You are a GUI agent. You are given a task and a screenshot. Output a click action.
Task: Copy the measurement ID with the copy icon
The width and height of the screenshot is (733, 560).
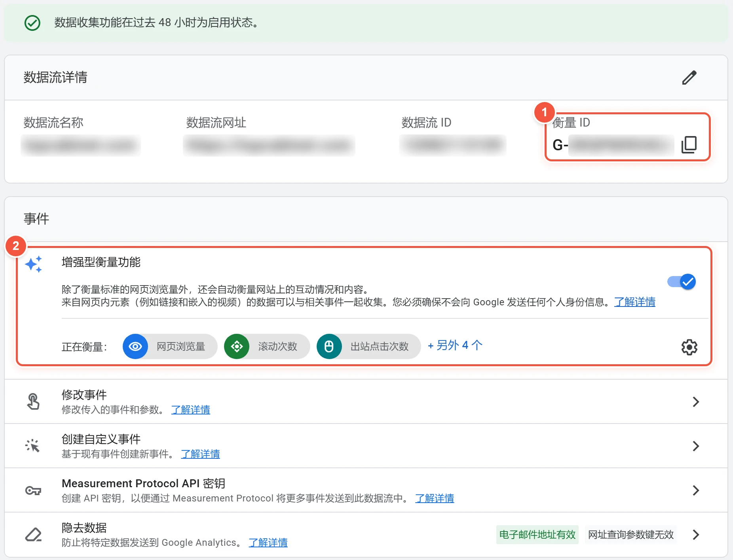(x=689, y=145)
